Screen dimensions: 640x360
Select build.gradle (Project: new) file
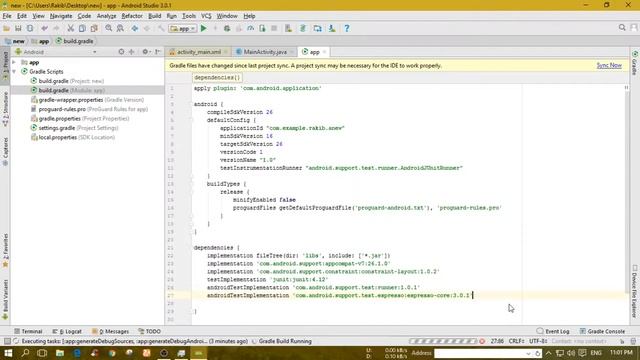tap(71, 81)
